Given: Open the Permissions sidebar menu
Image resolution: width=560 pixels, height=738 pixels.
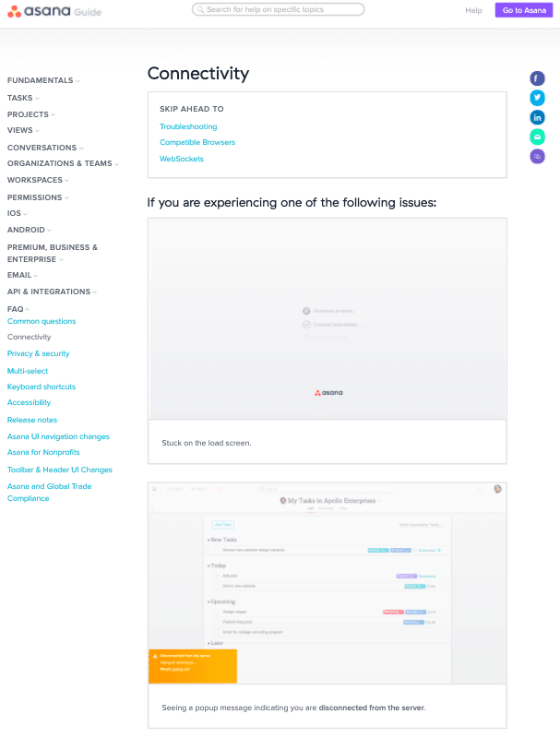Looking at the screenshot, I should coord(38,197).
